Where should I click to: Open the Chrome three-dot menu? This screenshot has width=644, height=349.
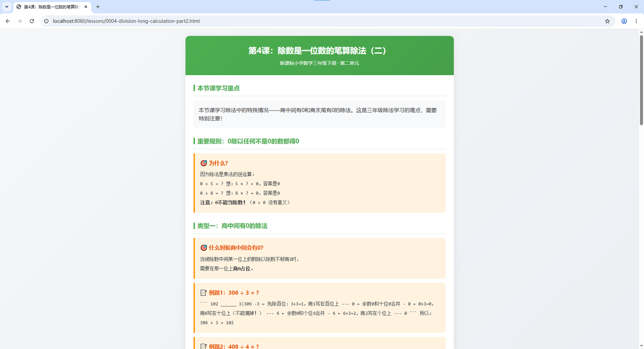636,21
